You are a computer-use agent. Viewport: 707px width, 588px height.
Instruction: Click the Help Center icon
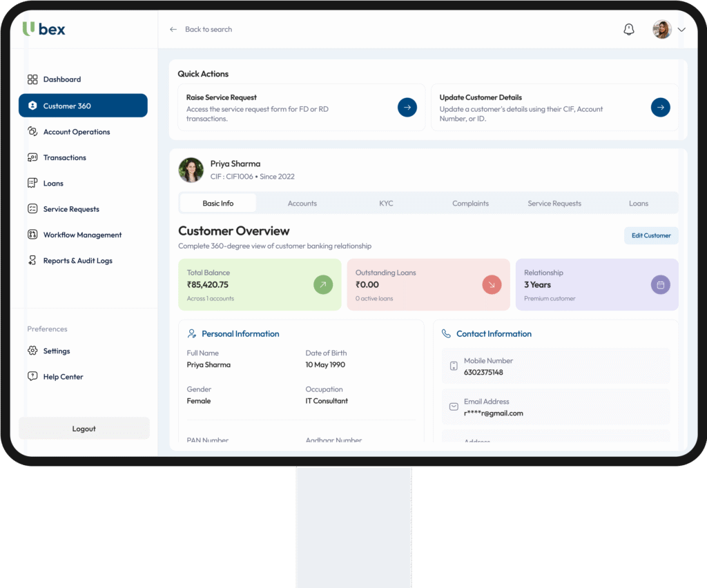point(32,377)
